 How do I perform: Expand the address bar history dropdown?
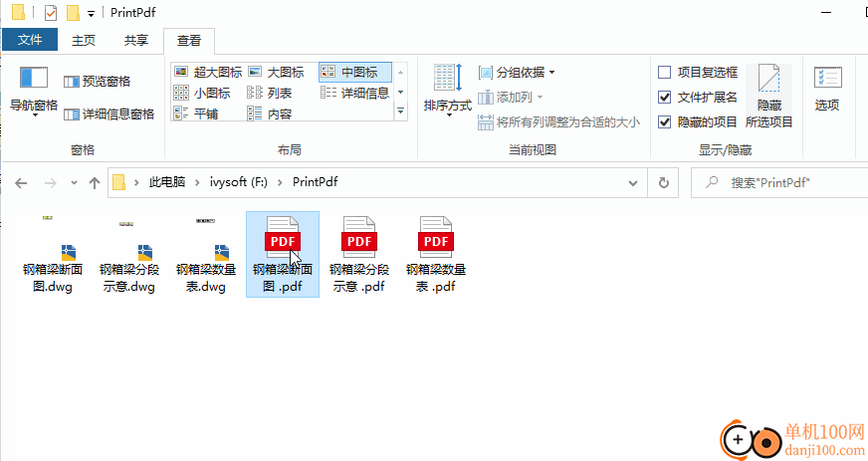coord(633,182)
